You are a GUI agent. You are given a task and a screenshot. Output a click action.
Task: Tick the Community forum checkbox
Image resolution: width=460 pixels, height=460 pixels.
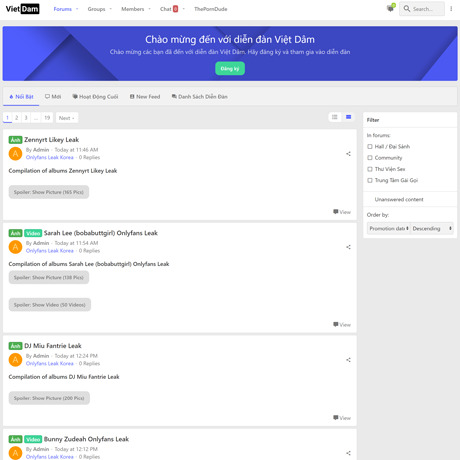[370, 158]
